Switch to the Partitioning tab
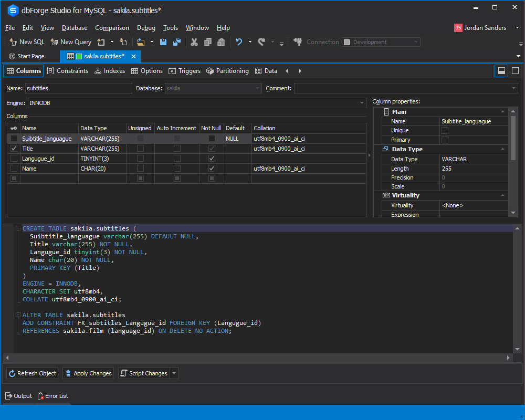Viewport: 525px width, 420px height. click(228, 71)
